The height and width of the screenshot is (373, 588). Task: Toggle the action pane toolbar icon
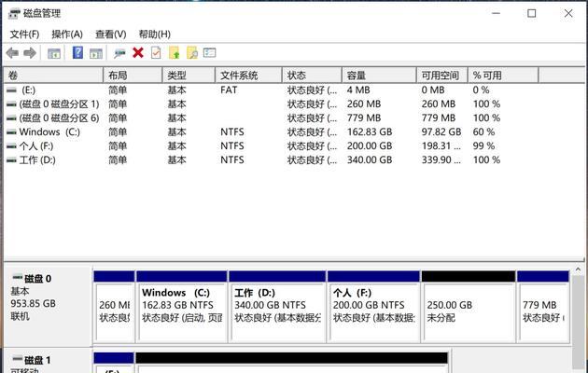pos(96,53)
